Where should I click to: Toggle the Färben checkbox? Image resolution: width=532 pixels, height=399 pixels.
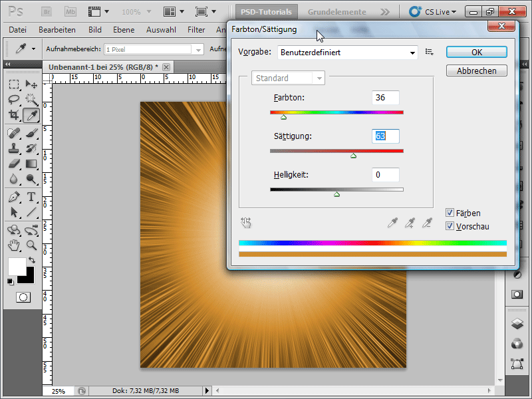click(450, 213)
